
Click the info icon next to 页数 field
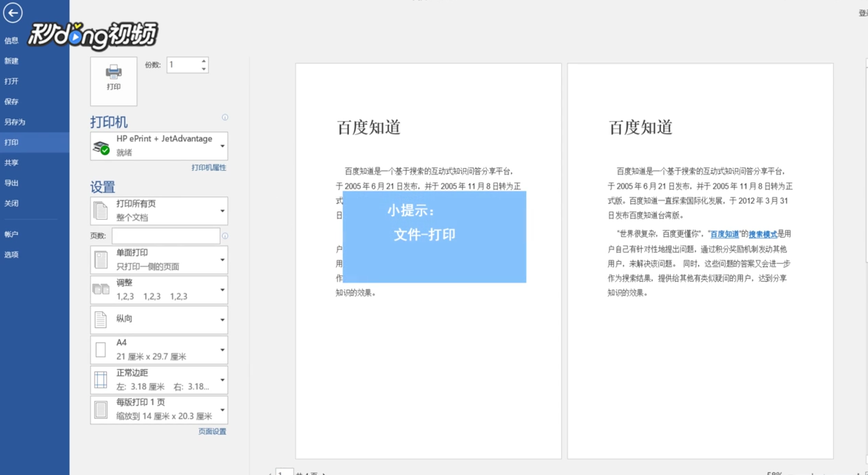(225, 236)
